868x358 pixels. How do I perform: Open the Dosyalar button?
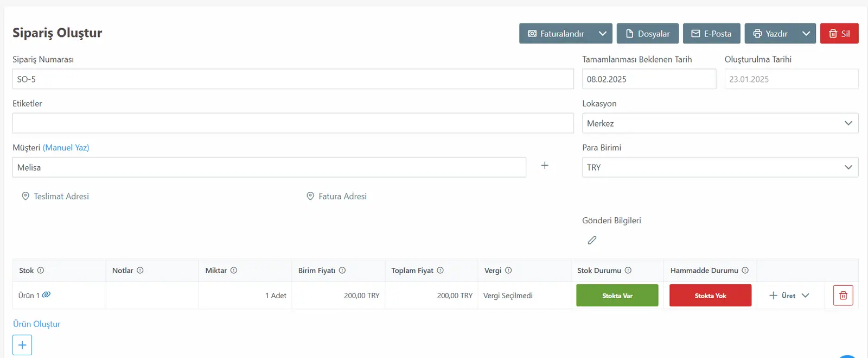(648, 34)
